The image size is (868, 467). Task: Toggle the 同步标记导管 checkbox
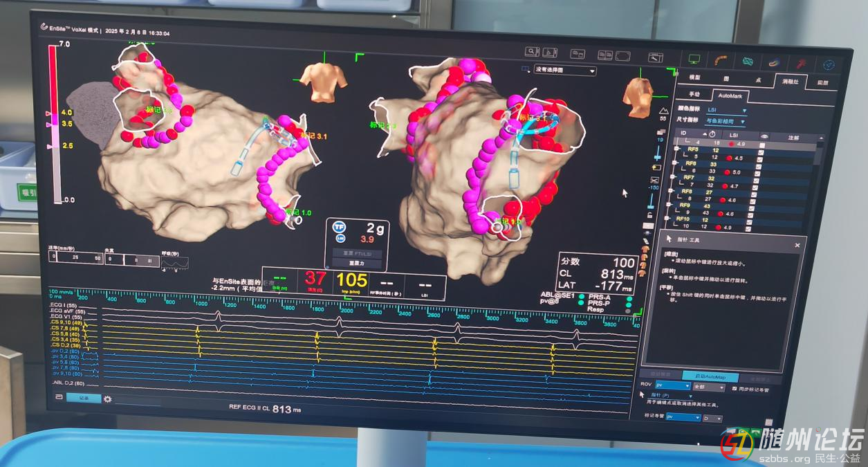(x=735, y=388)
